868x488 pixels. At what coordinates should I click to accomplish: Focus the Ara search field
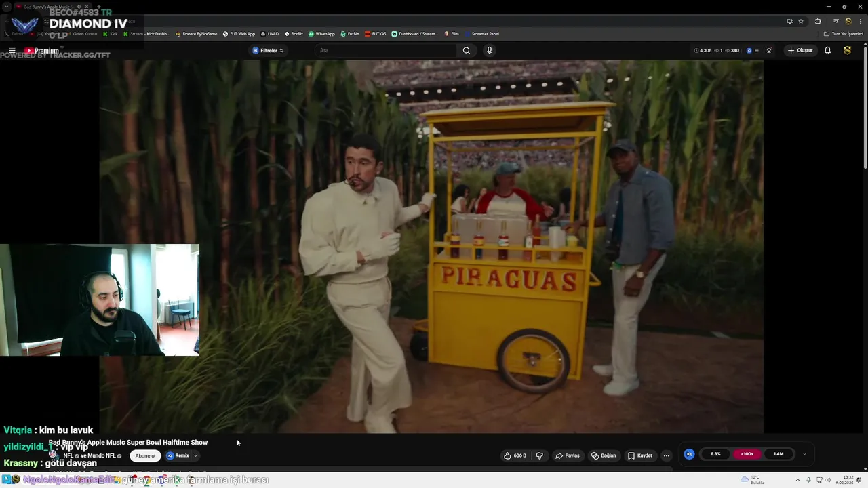click(387, 50)
